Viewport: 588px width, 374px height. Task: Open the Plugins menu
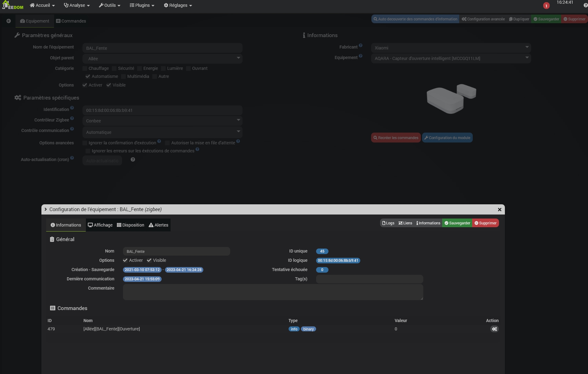pyautogui.click(x=142, y=5)
